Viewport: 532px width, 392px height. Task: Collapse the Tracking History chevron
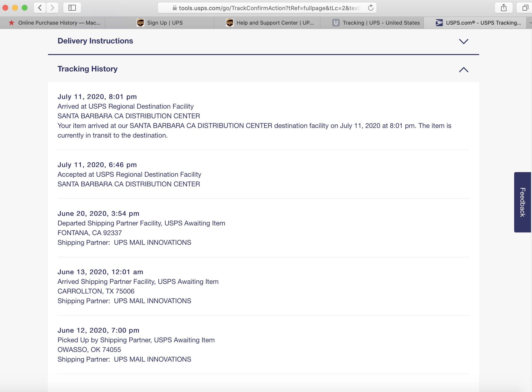click(x=463, y=70)
